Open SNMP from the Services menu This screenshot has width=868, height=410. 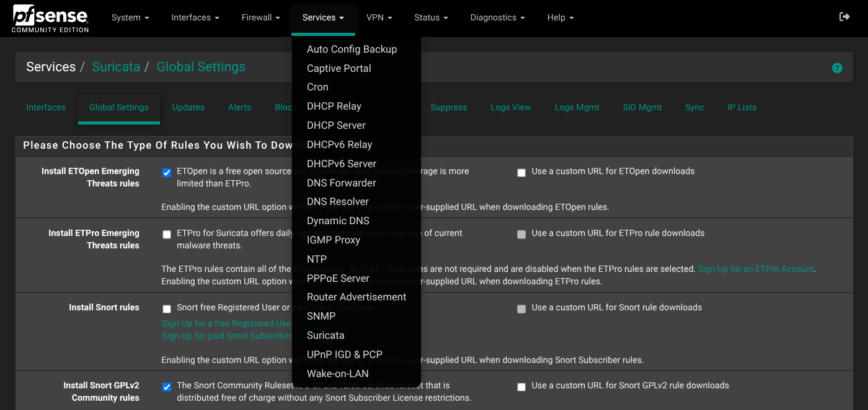[321, 316]
